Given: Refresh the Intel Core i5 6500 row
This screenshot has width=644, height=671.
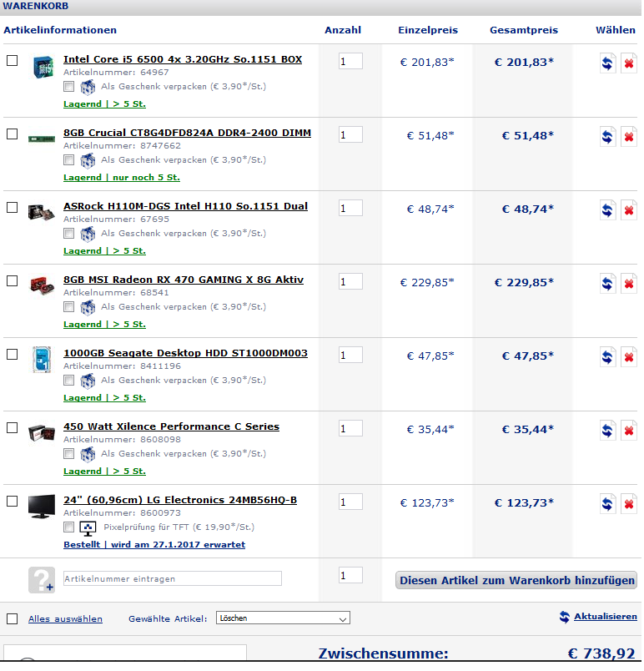Looking at the screenshot, I should (x=607, y=63).
